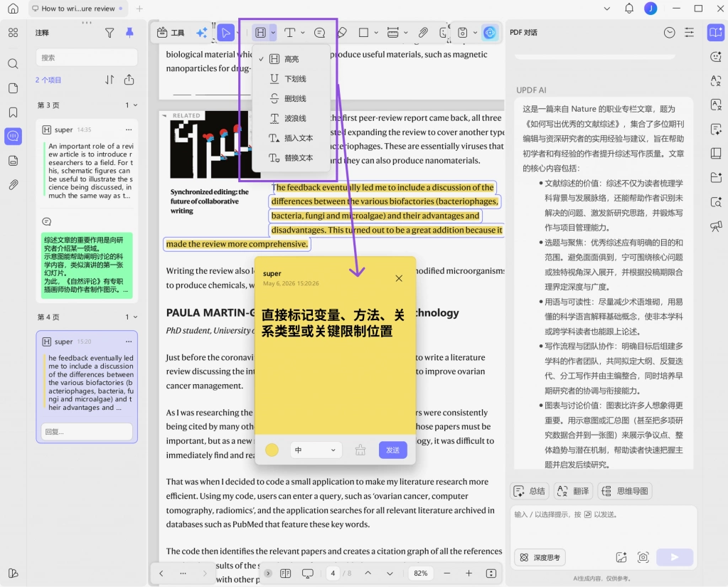
Task: Expand the shape tool dropdown arrow
Action: [376, 33]
